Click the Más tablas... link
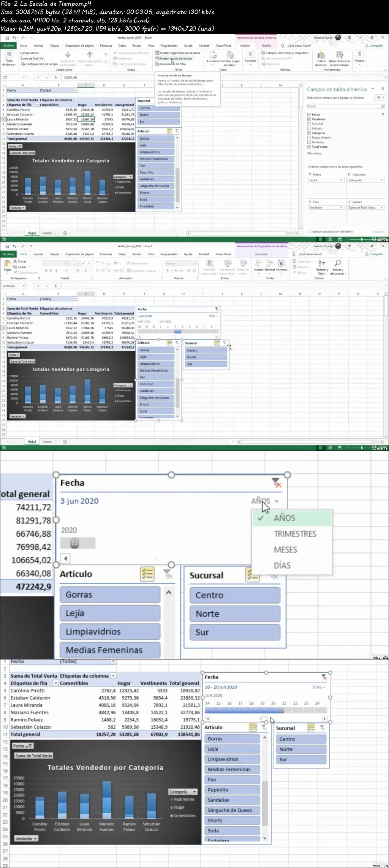 tap(315, 153)
